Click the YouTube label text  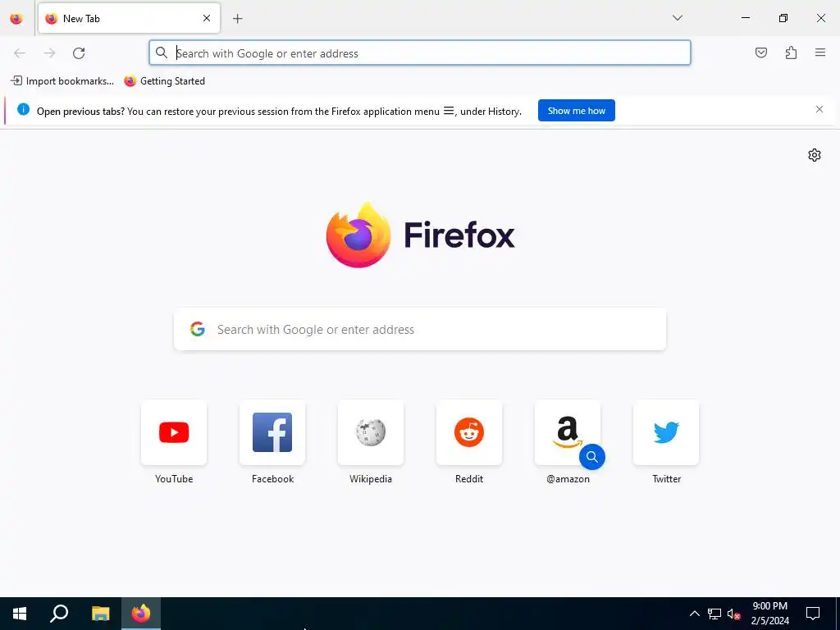click(x=174, y=479)
